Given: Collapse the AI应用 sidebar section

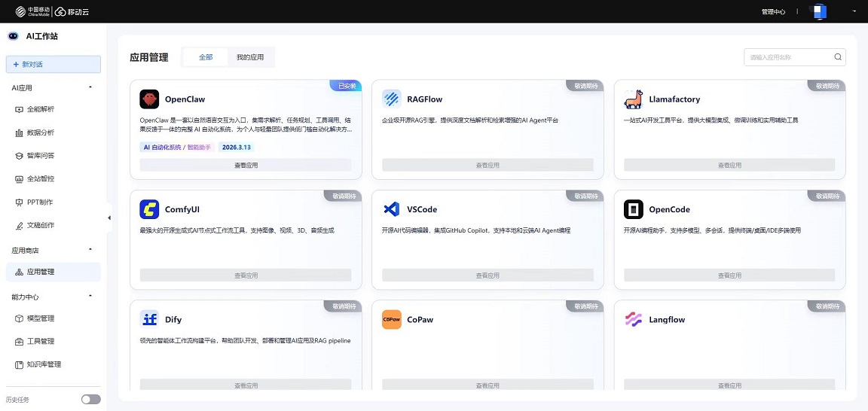Looking at the screenshot, I should [90, 87].
